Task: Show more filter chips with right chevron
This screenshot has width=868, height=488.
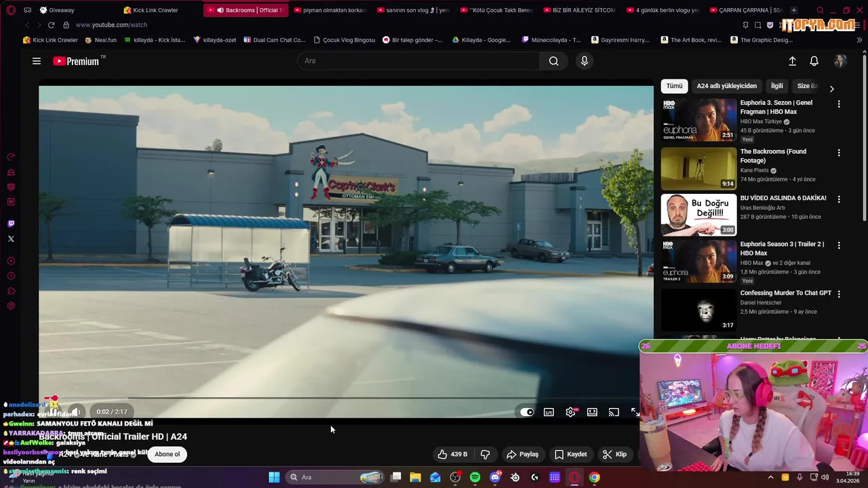Action: 831,89
